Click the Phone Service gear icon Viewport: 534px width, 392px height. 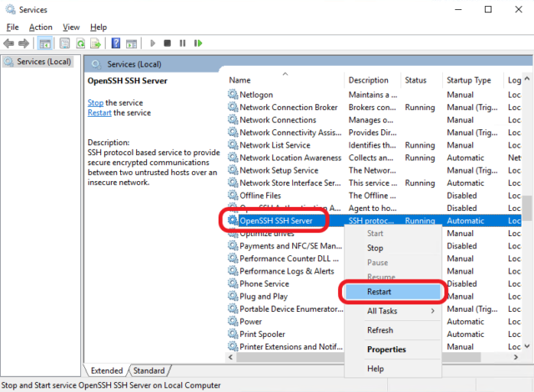[x=233, y=283]
